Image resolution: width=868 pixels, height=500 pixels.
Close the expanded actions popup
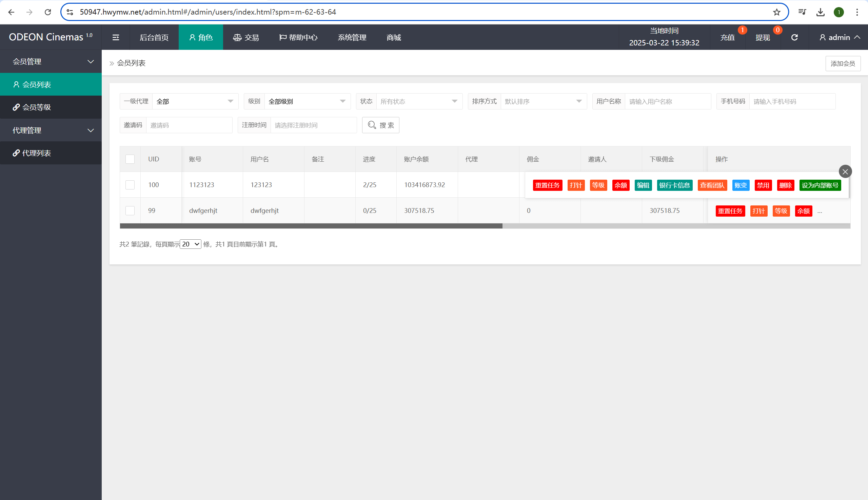click(845, 172)
